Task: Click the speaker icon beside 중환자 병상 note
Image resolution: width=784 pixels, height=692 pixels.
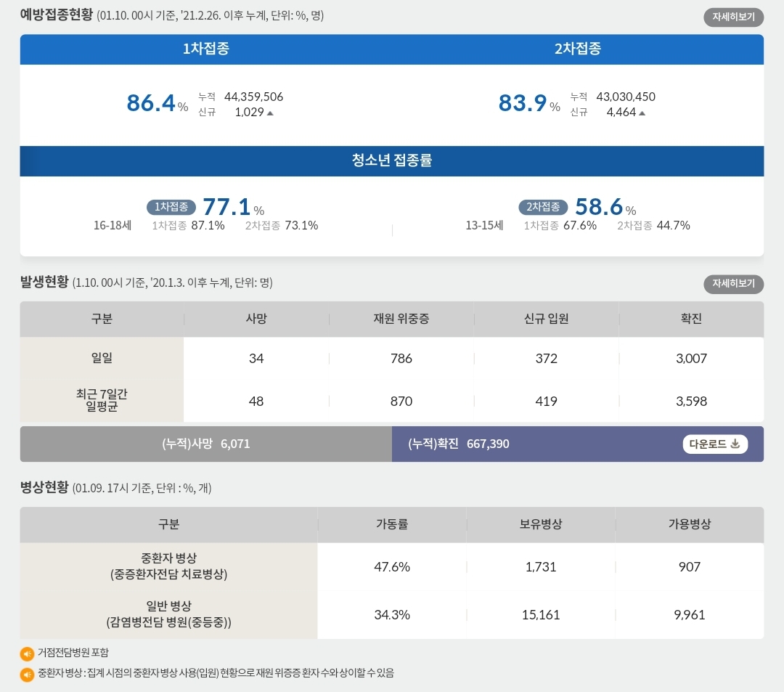Action: click(x=27, y=674)
